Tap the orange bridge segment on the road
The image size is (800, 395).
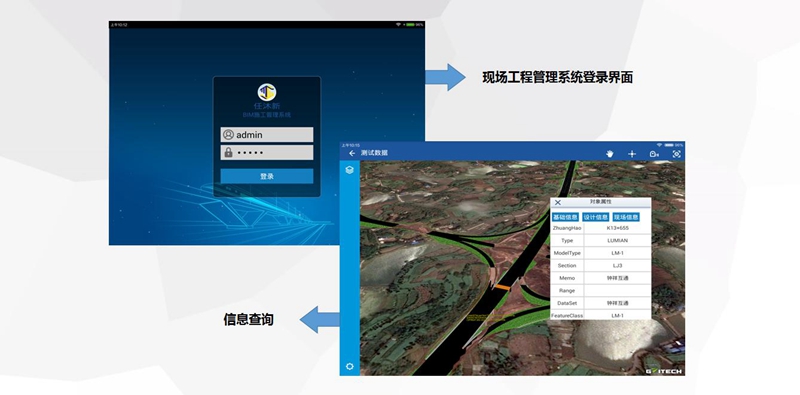click(x=502, y=288)
